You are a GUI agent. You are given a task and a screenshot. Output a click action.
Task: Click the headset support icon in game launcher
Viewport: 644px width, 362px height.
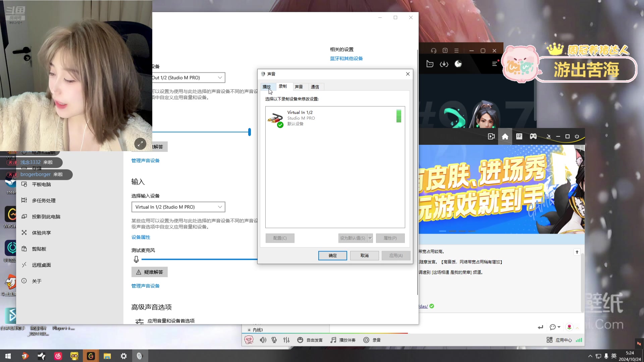434,51
